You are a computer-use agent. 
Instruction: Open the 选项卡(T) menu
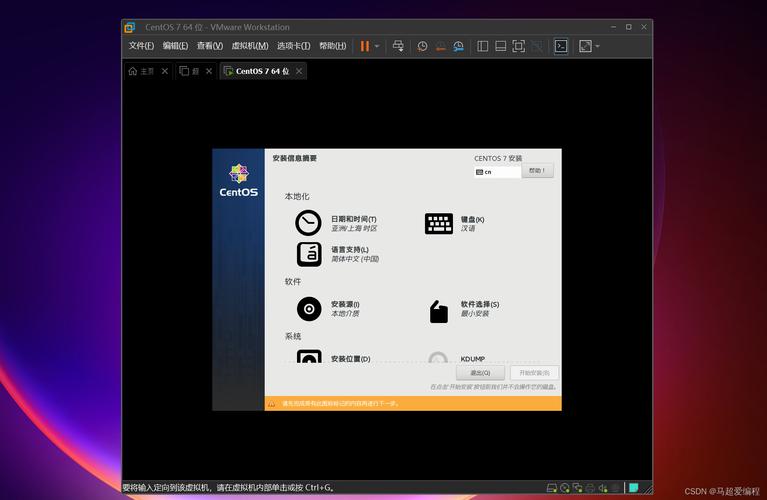293,45
